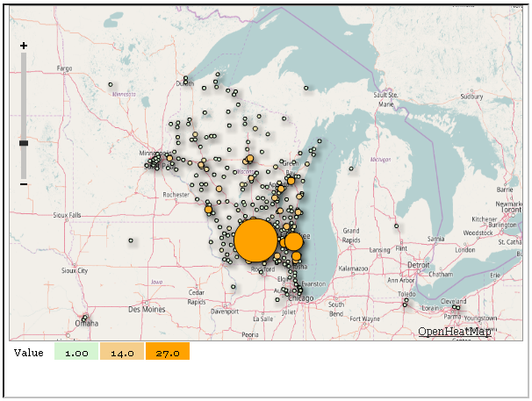
Task: Click the Fargo city label
Action: click(64, 68)
